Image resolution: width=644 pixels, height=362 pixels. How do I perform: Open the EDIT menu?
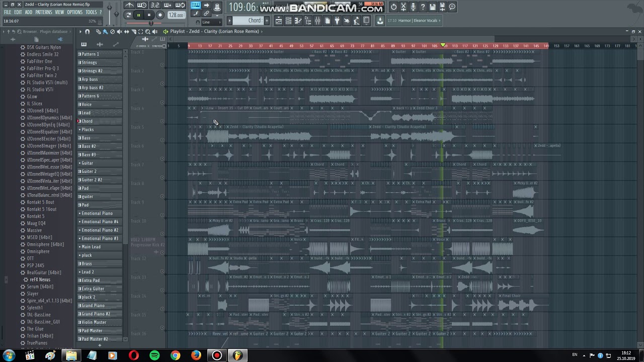pyautogui.click(x=18, y=12)
